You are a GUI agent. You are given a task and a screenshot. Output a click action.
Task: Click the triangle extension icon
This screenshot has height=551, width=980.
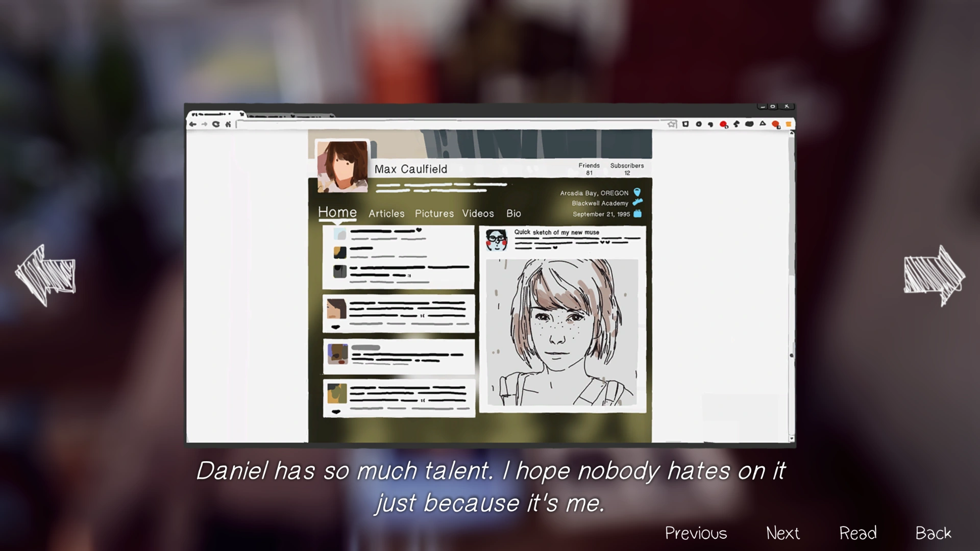(763, 123)
